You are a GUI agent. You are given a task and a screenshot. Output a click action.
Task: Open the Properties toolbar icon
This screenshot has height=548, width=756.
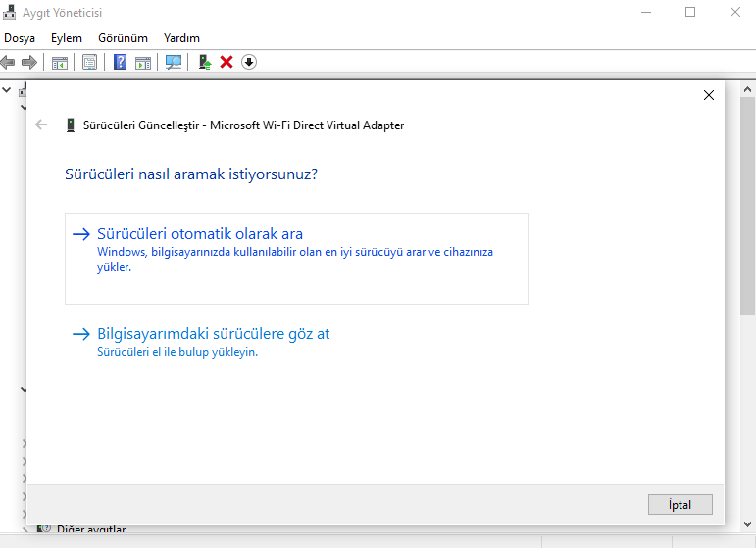point(90,62)
